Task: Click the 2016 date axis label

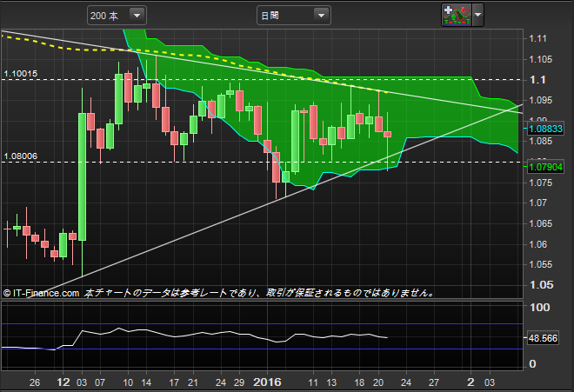Action: point(267,382)
